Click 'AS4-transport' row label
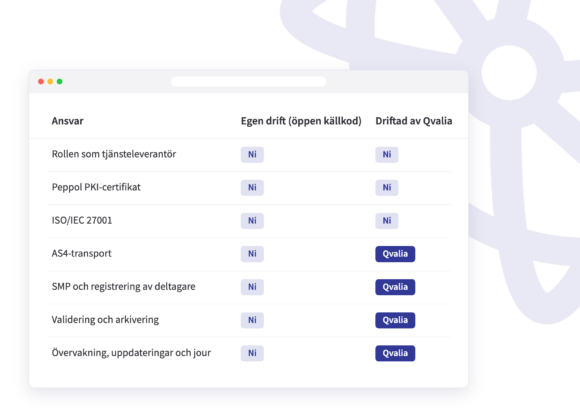 [x=81, y=253]
